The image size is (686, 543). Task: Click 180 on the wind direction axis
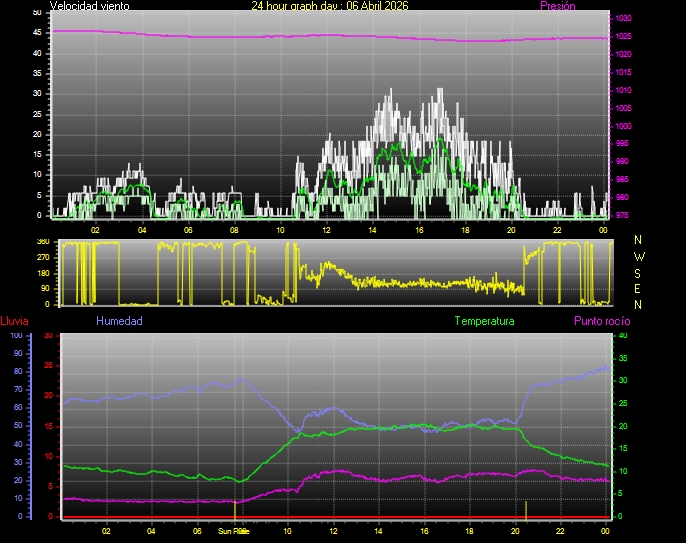click(x=42, y=273)
